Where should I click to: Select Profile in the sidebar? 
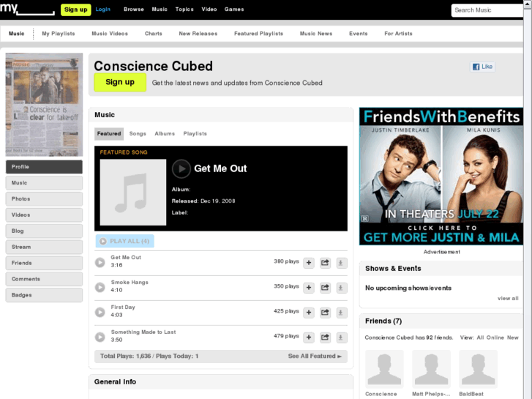pos(44,167)
